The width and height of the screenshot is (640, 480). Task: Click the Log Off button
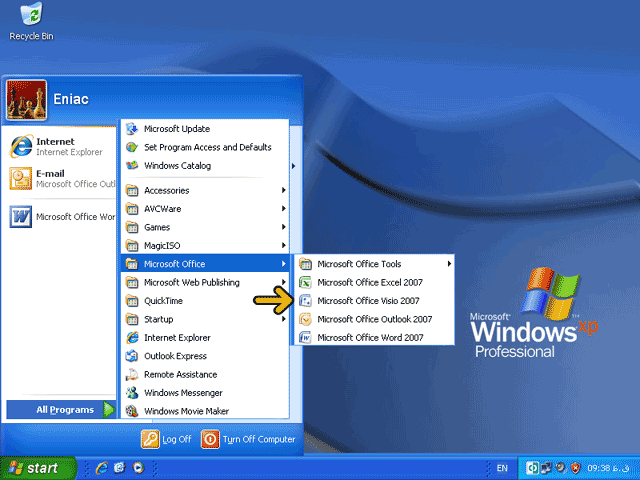[166, 439]
